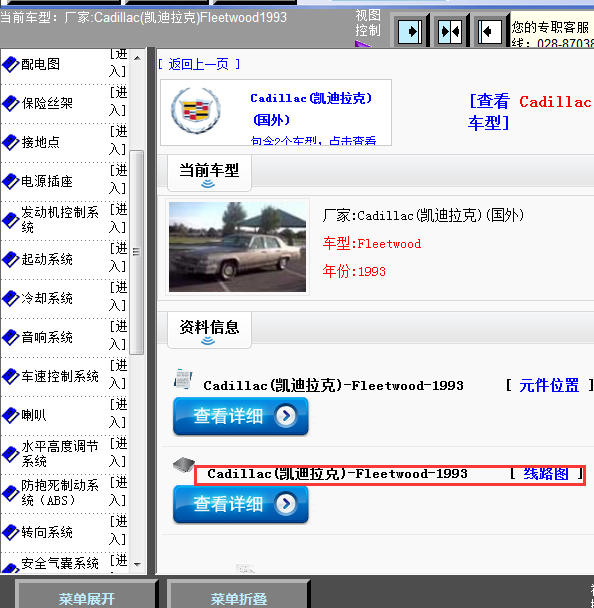Click 查看详细 button under 元件位置 entry

pyautogui.click(x=241, y=416)
